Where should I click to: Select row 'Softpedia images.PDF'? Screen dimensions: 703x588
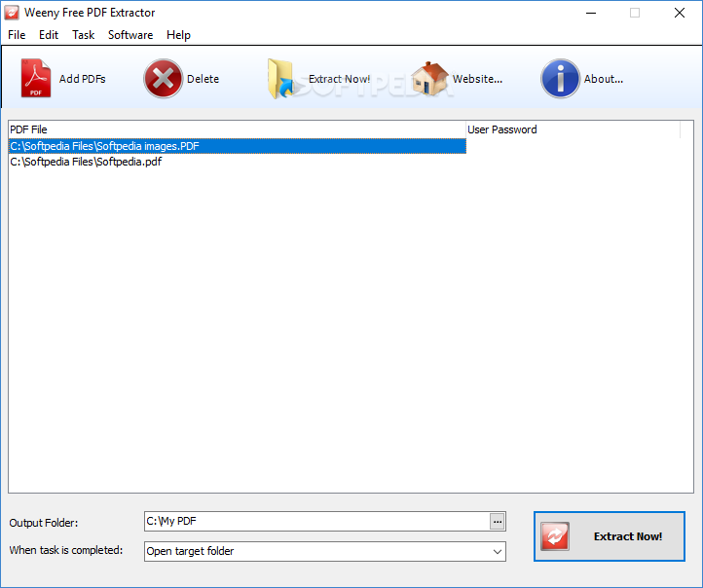click(x=238, y=146)
